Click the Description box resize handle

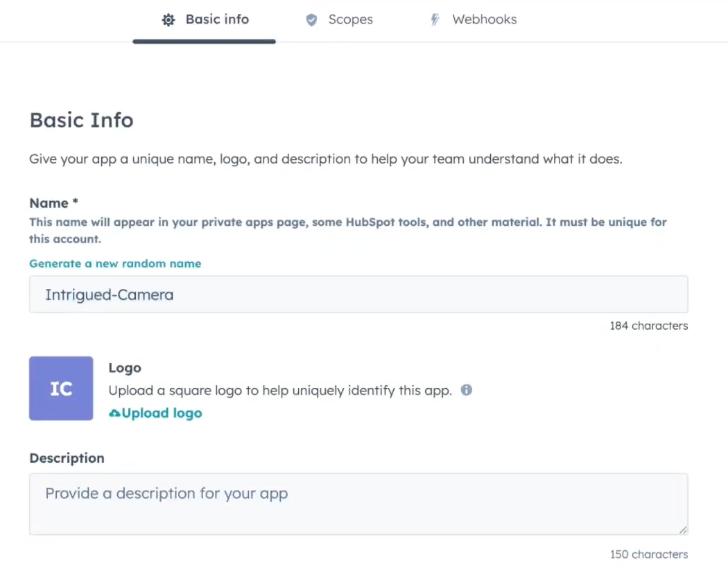pos(683,530)
